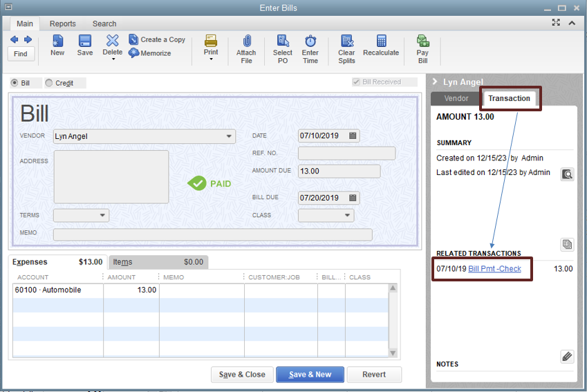587x392 pixels.
Task: Open the Reports ribbon tab
Action: tap(63, 24)
